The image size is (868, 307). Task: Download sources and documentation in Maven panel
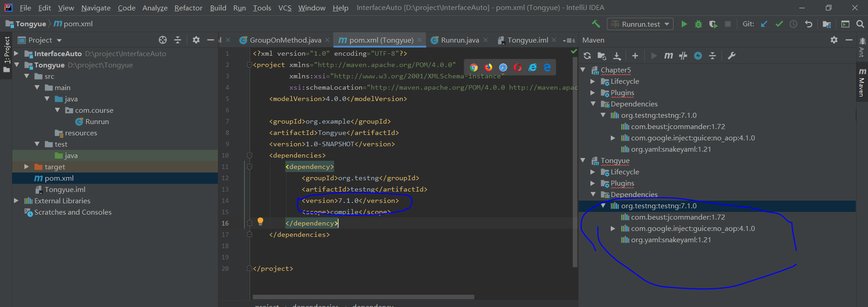click(x=617, y=56)
